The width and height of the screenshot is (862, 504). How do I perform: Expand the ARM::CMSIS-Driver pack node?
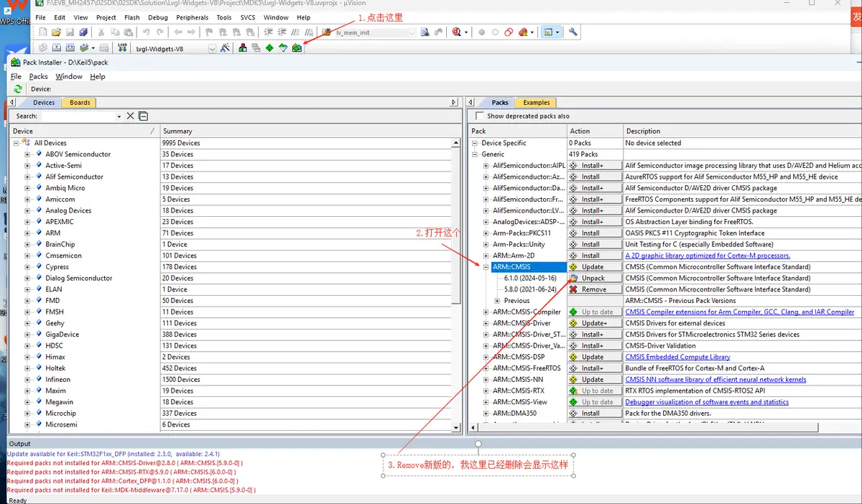coord(486,323)
